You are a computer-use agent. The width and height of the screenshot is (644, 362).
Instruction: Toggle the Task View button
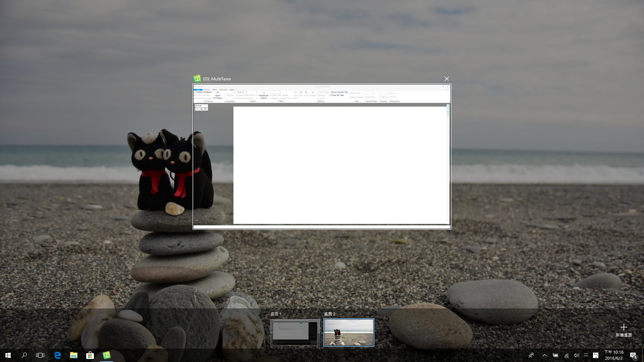40,355
